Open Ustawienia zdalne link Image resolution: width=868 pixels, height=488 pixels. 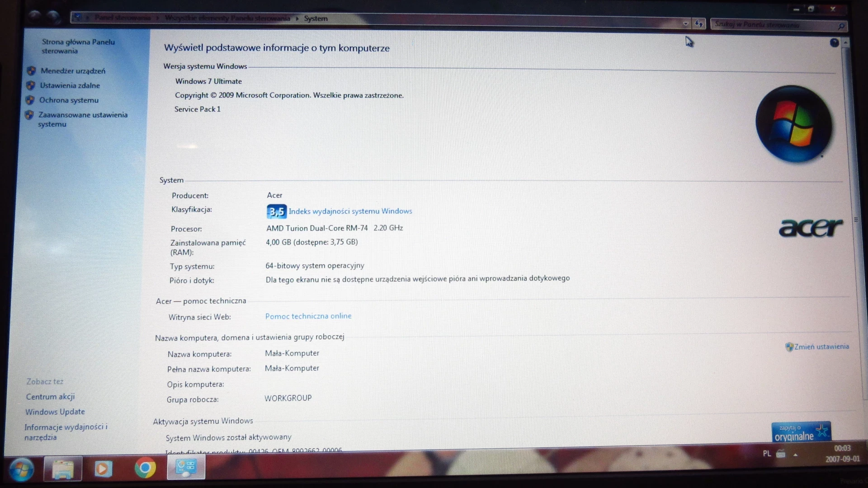tap(70, 85)
